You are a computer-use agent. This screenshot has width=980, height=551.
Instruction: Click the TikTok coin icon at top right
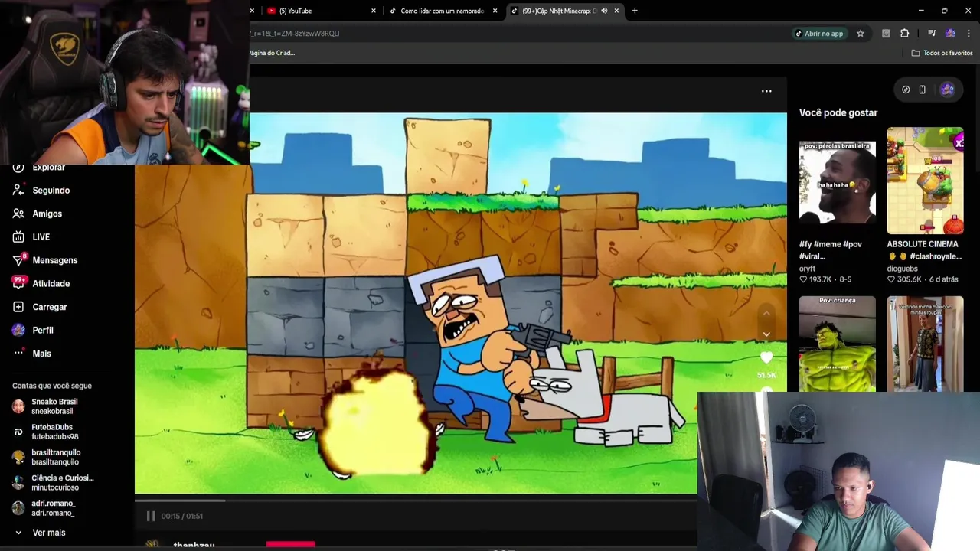(x=906, y=90)
